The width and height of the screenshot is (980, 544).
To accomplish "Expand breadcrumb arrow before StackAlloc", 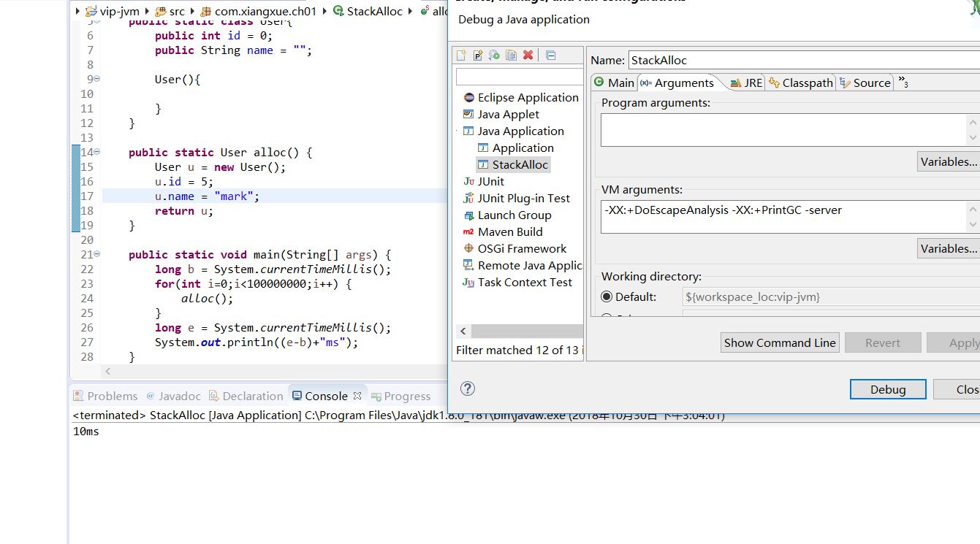I will coord(325,11).
